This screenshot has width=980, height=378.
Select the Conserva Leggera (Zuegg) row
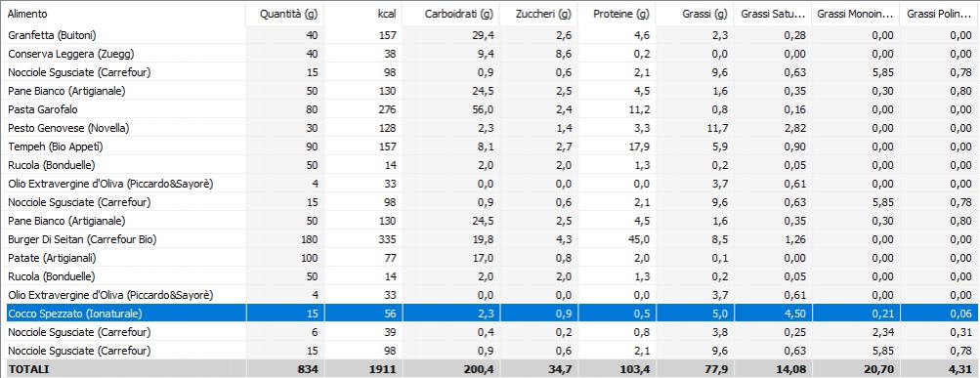(490, 54)
